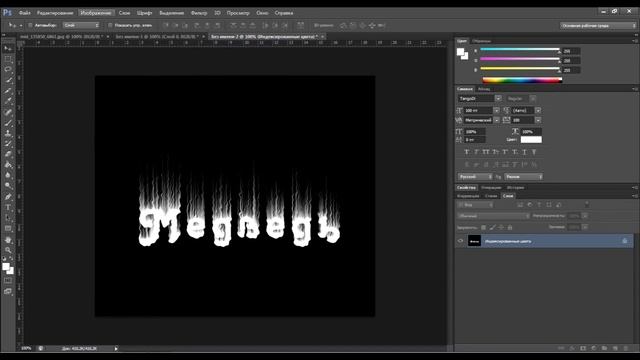Select the Brush tool
The height and width of the screenshot is (360, 640).
8,123
